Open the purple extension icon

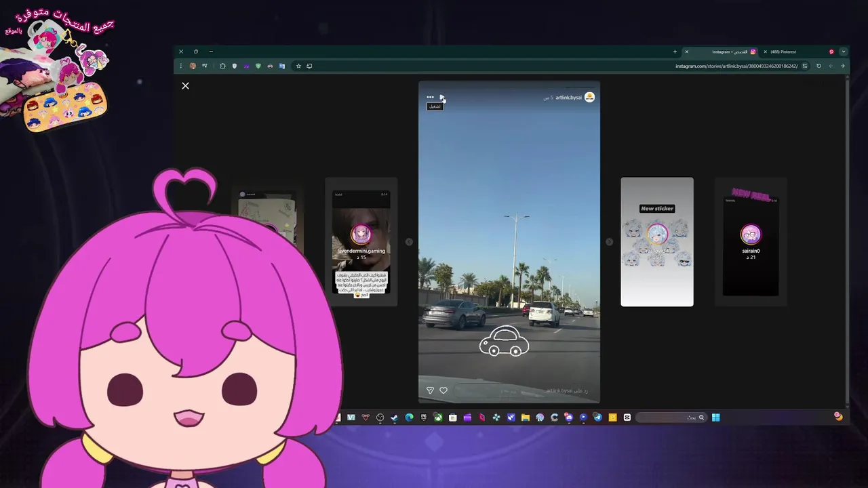click(x=246, y=66)
